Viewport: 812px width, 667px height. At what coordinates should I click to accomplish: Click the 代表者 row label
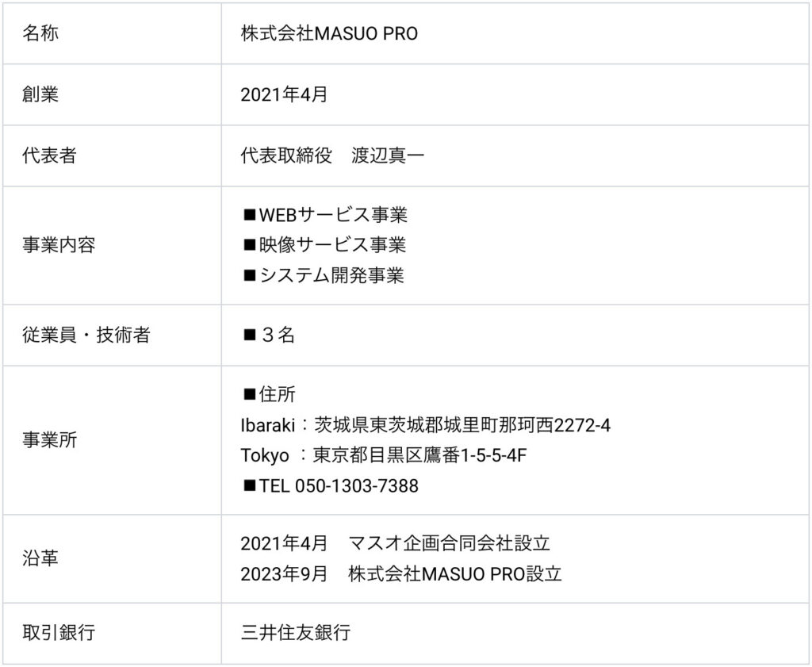[49, 155]
